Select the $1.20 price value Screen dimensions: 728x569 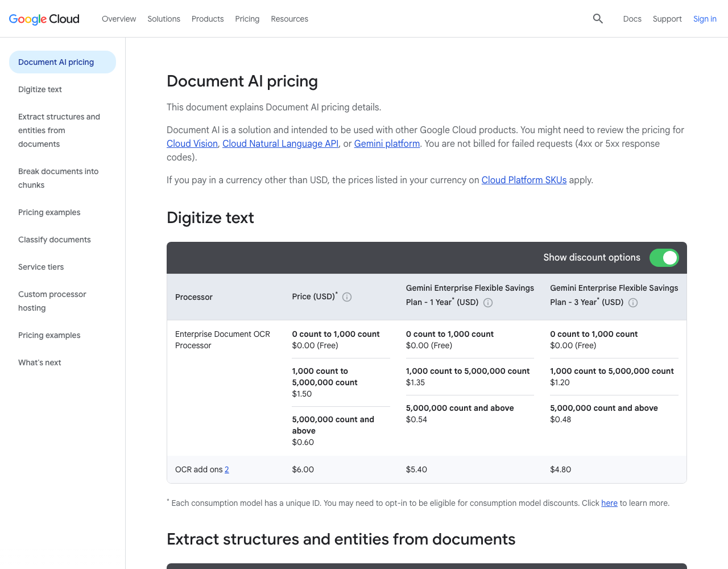[x=560, y=382]
